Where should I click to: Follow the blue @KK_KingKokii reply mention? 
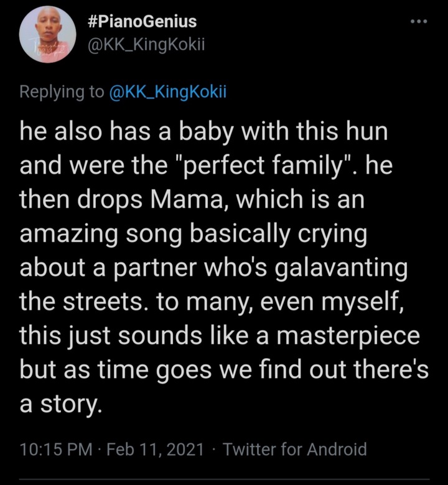[168, 92]
